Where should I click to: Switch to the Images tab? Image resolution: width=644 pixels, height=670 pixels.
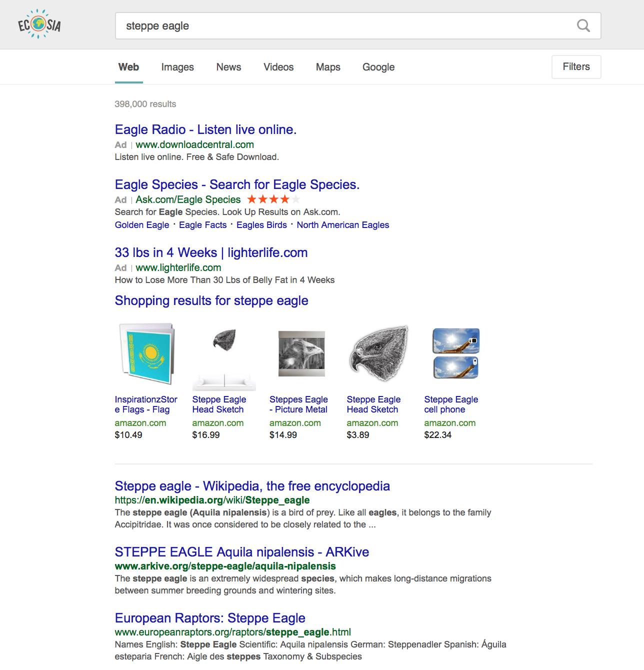[177, 67]
